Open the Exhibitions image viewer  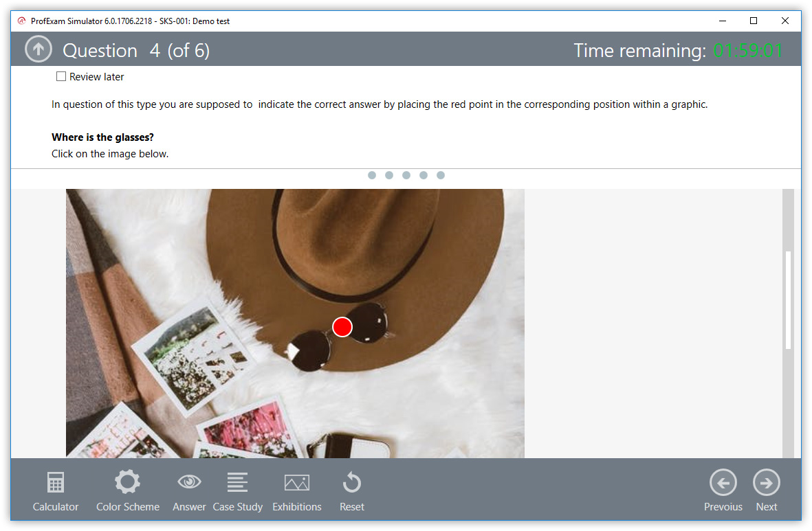[296, 490]
